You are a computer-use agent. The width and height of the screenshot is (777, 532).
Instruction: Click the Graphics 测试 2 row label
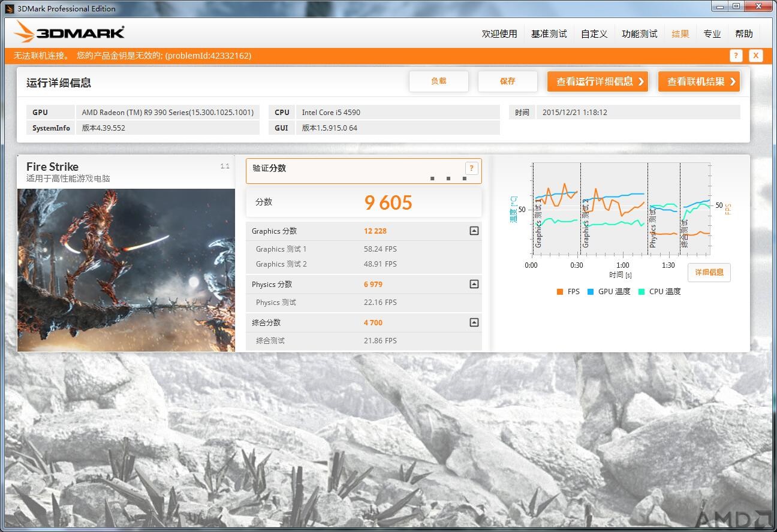tap(281, 264)
